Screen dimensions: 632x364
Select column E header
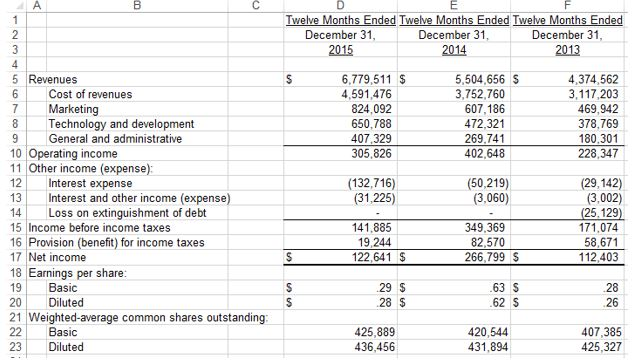point(453,6)
